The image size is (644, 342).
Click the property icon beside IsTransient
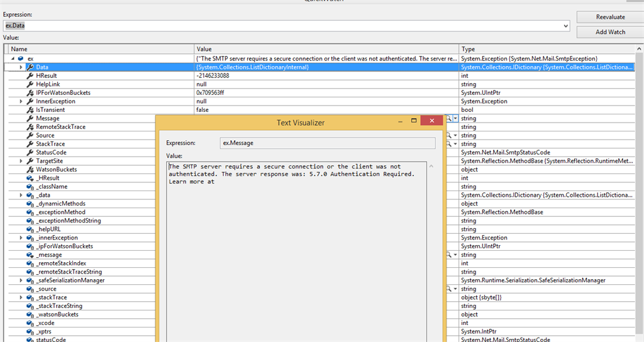tap(30, 109)
